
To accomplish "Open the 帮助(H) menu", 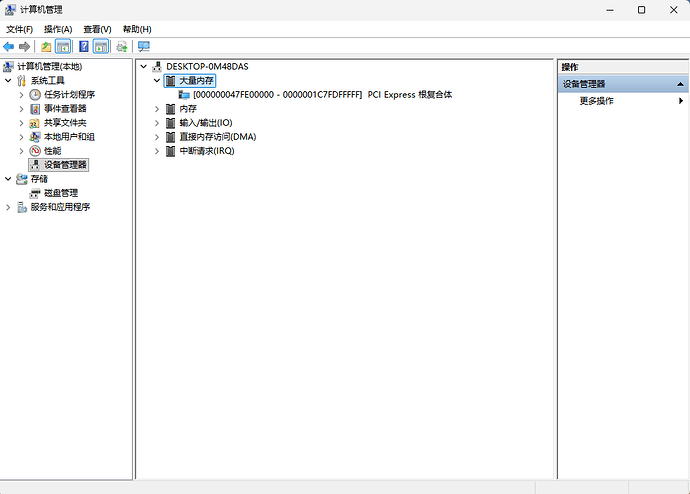I will click(x=137, y=29).
